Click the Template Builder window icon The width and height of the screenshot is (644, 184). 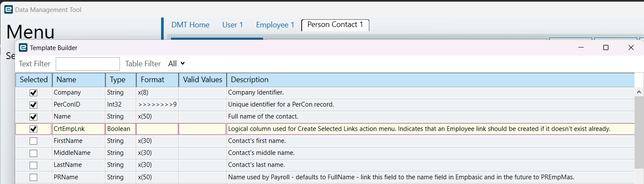pyautogui.click(x=23, y=48)
